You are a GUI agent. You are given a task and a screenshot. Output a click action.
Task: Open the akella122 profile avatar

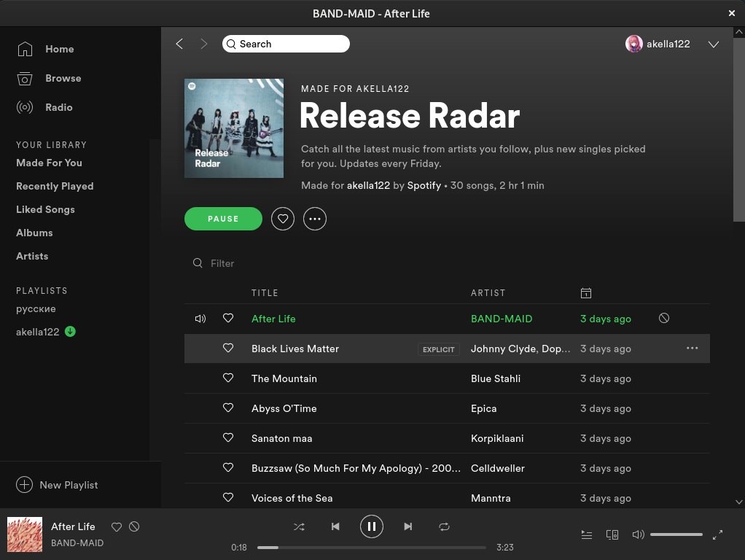point(633,44)
